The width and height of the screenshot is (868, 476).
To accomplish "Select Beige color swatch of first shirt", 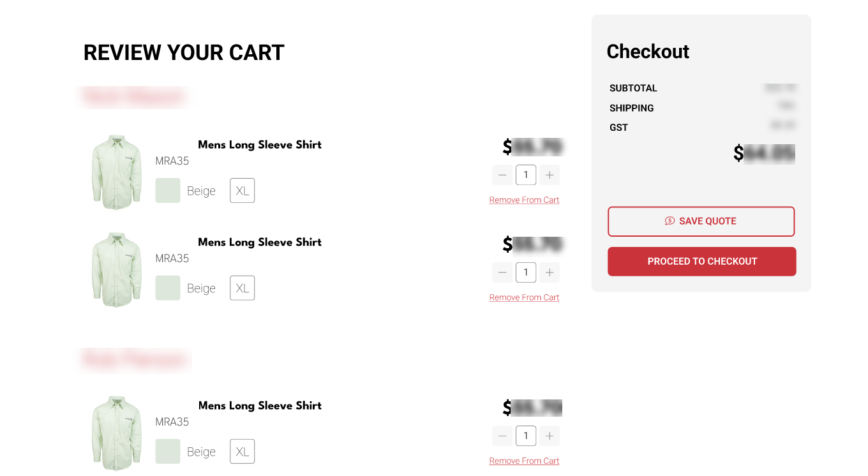I will click(x=168, y=190).
